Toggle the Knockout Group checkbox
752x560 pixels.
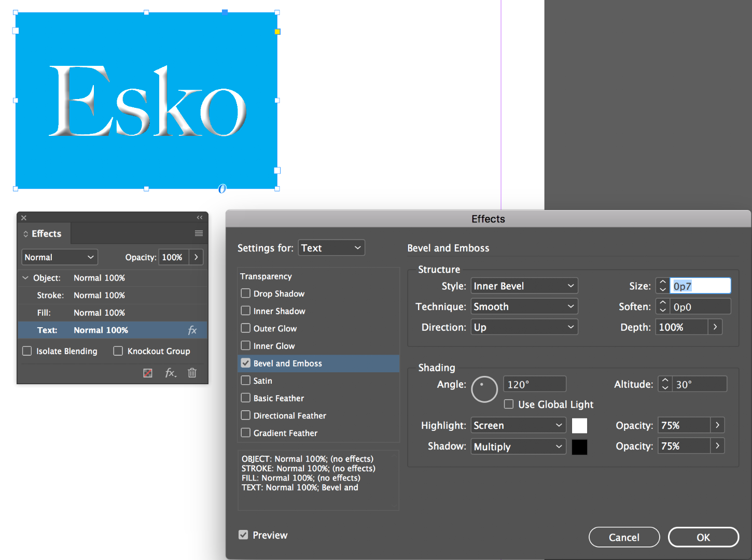coord(118,351)
